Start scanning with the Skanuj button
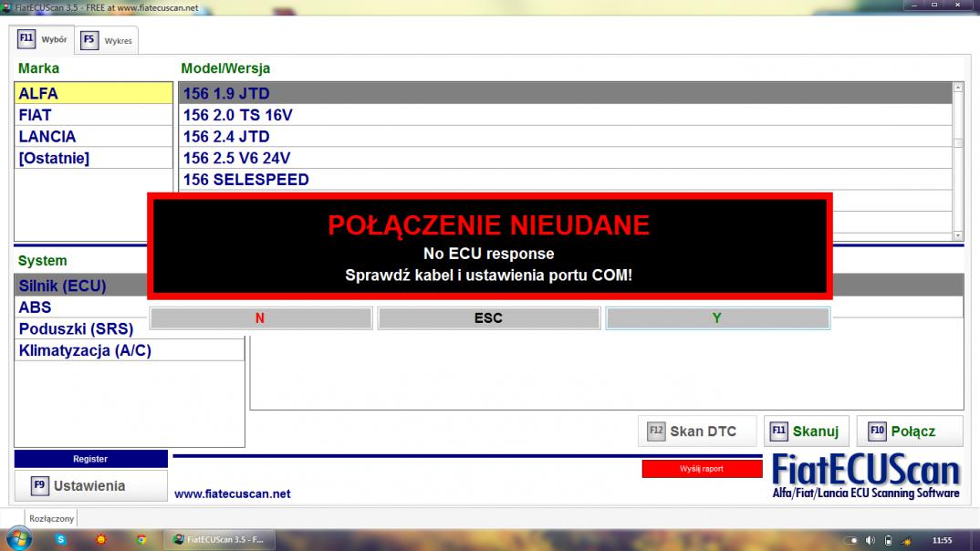The height and width of the screenshot is (551, 980). (807, 431)
